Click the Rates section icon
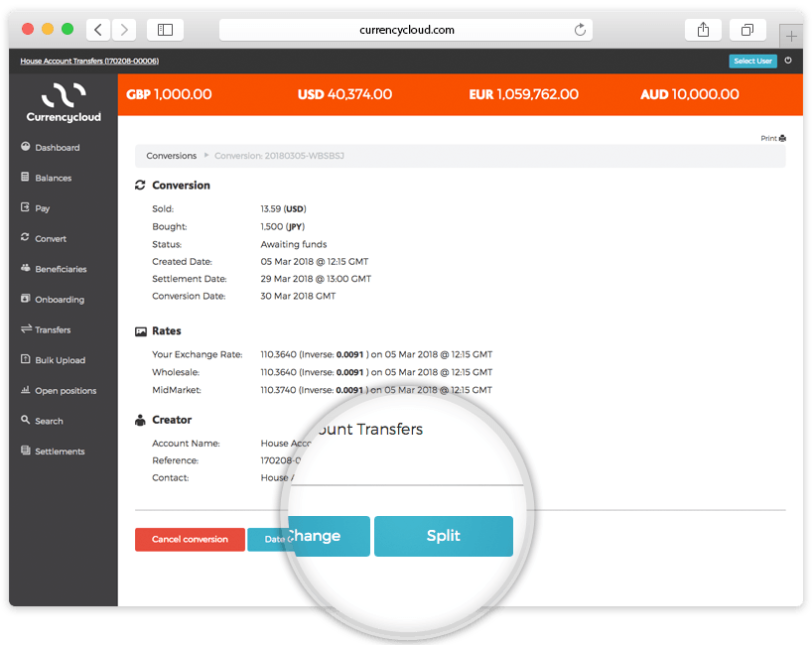This screenshot has width=812, height=645. (141, 331)
